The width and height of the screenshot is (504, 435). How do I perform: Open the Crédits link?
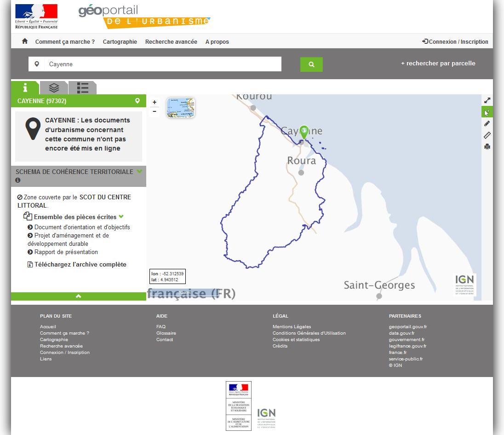point(281,346)
